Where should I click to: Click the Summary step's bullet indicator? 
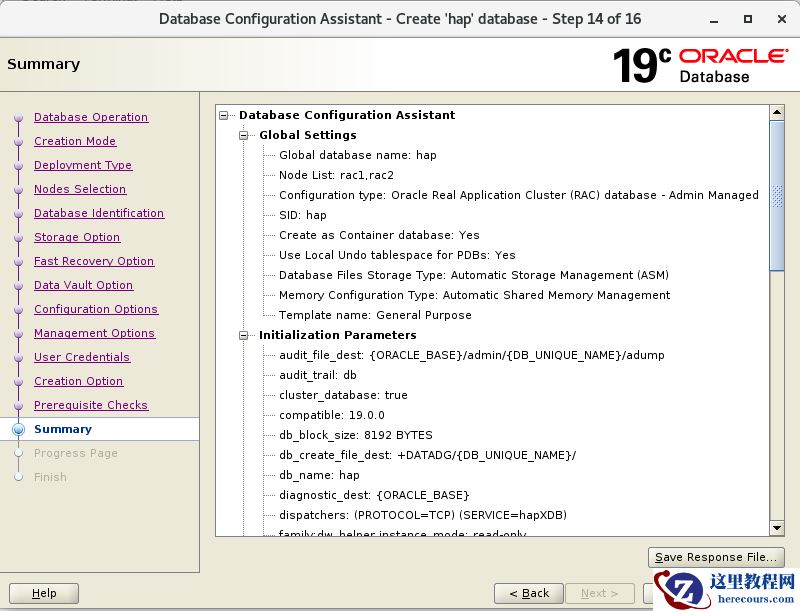(18, 429)
